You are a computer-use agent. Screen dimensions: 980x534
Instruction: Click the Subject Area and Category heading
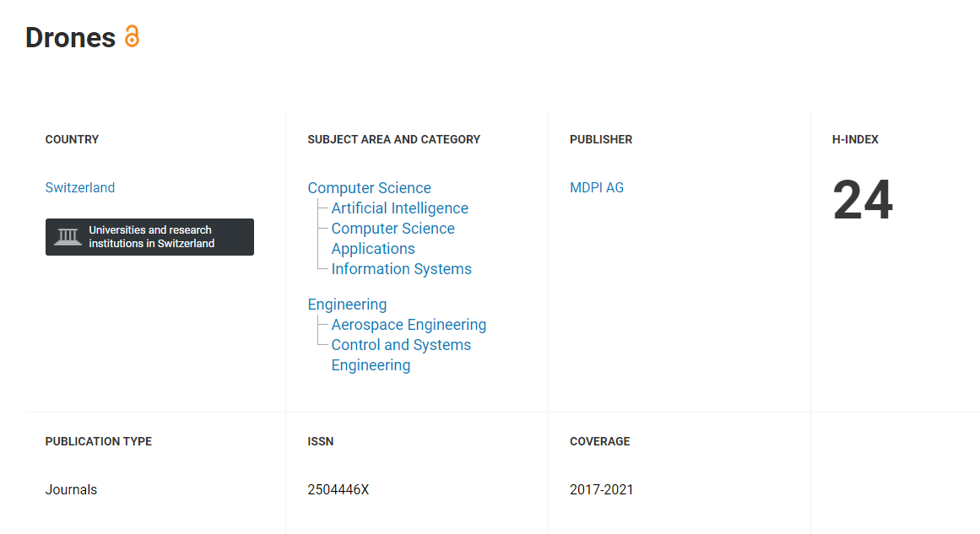(x=393, y=139)
